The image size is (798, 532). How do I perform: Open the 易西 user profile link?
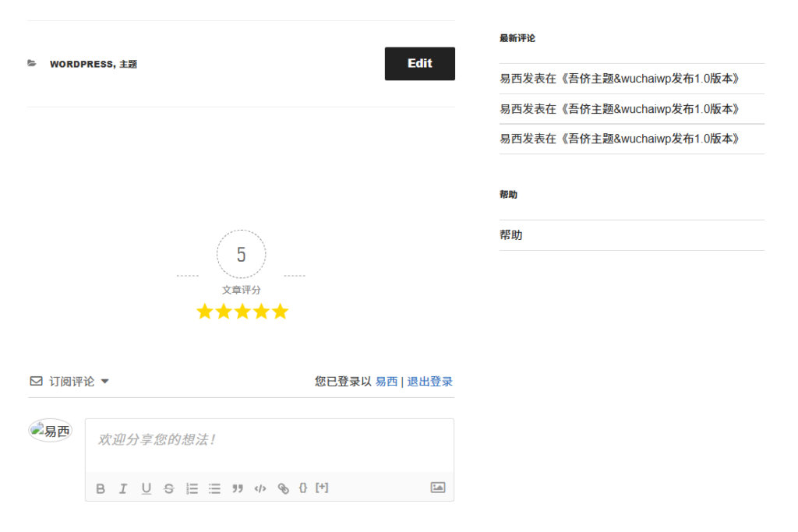[x=387, y=382]
